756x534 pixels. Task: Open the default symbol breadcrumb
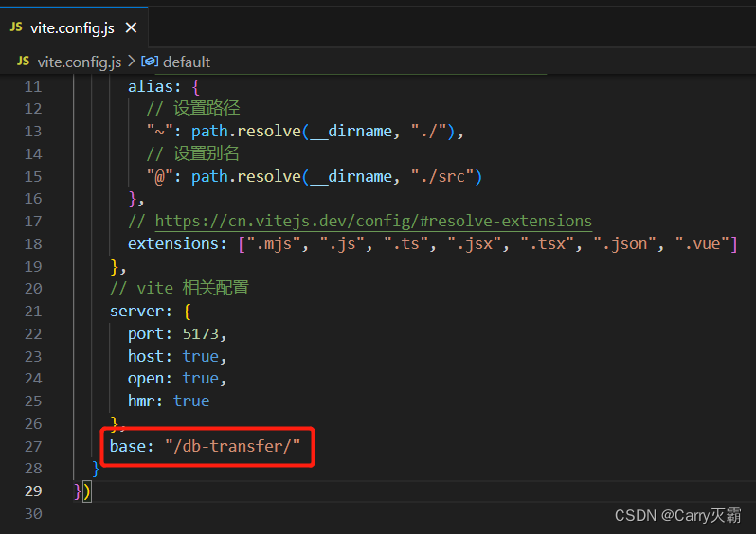pos(187,62)
